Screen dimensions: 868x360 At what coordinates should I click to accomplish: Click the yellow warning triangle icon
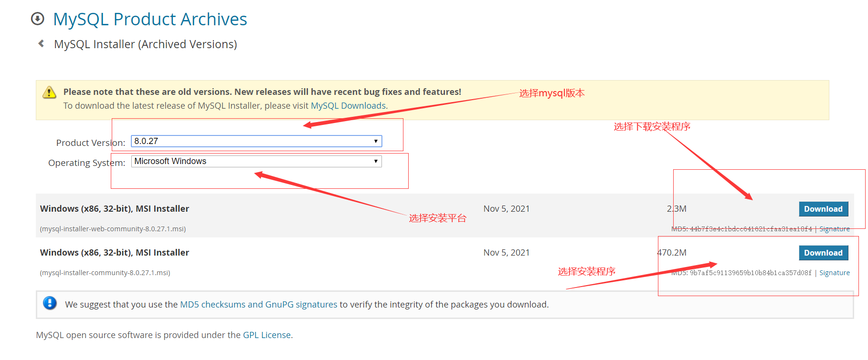[49, 92]
